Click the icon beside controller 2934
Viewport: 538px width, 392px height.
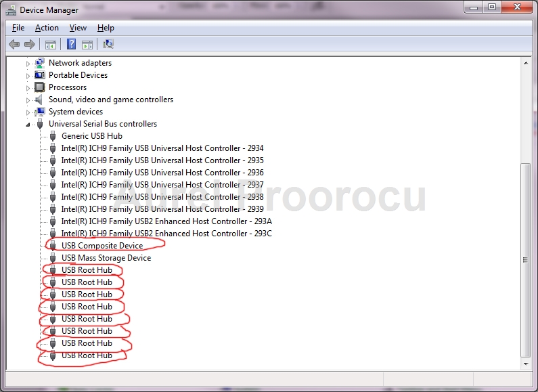(x=53, y=148)
